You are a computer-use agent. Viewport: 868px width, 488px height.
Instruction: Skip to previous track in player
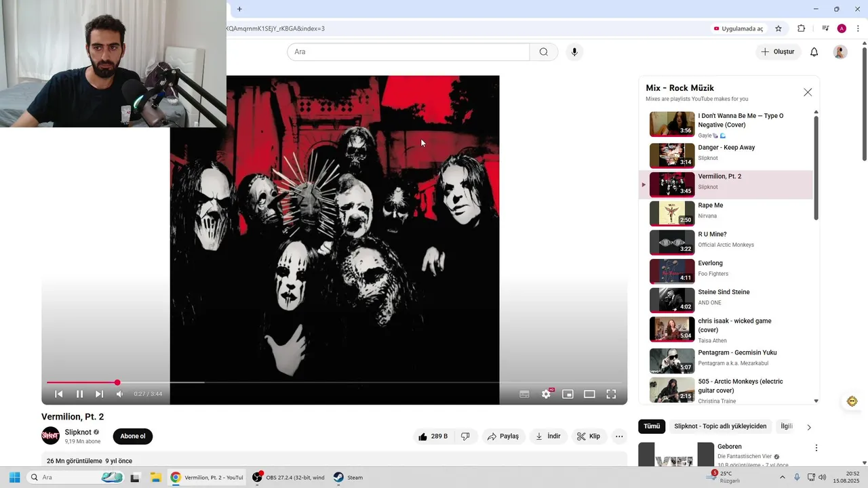tap(59, 394)
